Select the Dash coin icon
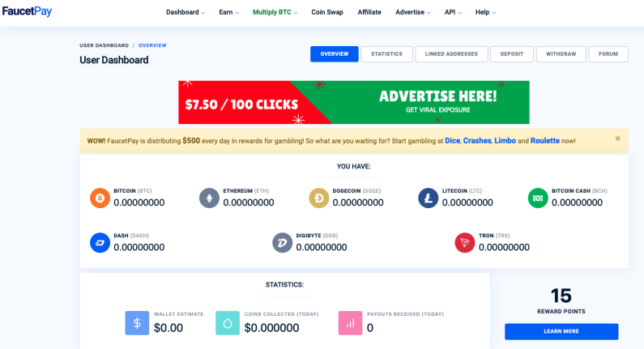 pyautogui.click(x=100, y=243)
